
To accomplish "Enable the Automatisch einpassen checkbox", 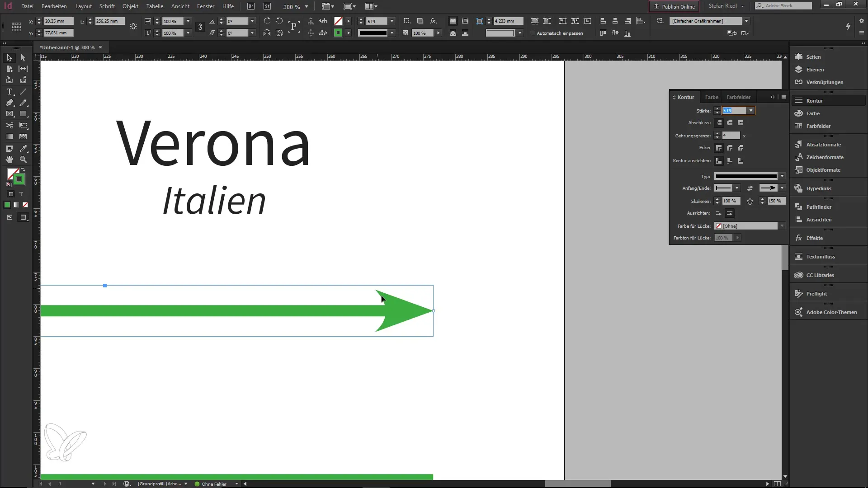I will (x=533, y=33).
